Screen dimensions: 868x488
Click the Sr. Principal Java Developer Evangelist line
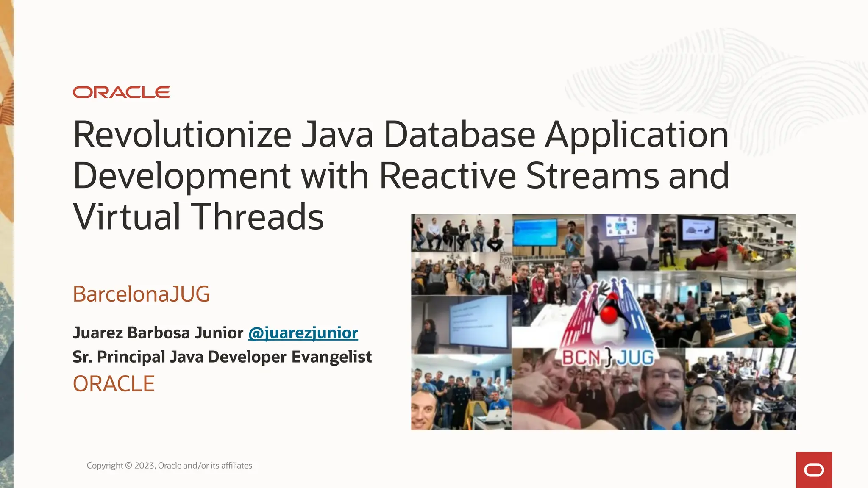pos(222,357)
